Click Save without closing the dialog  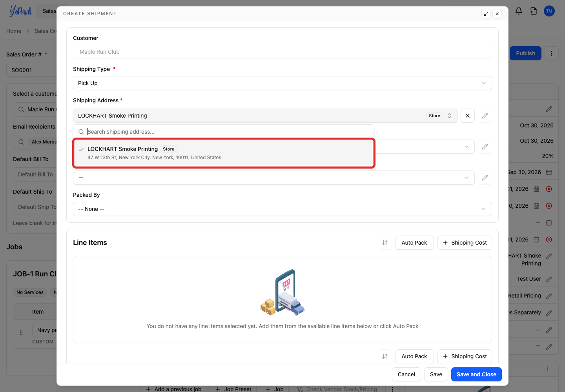tap(436, 374)
